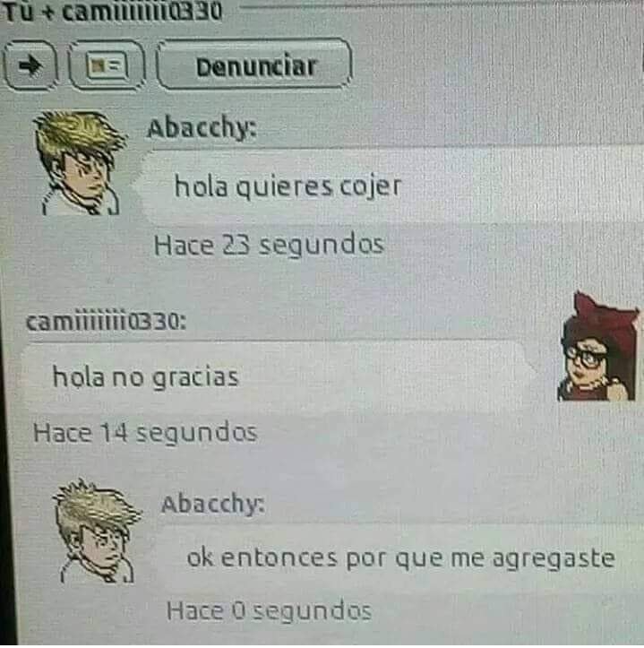Click the word 'agregaste' in last message
The image size is (644, 648).
tap(554, 560)
